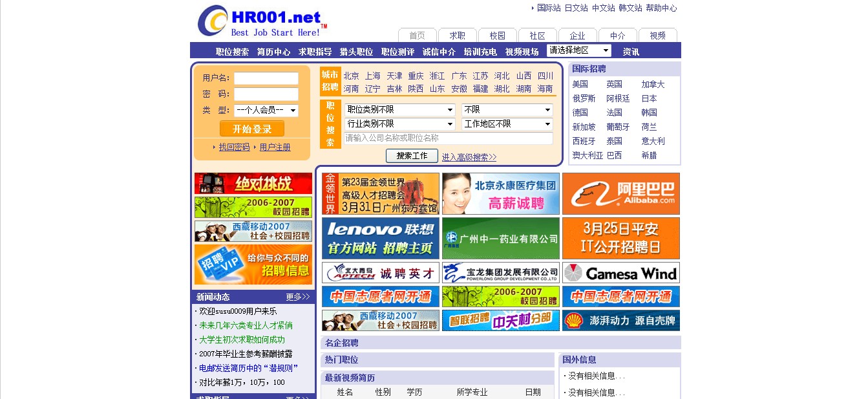The height and width of the screenshot is (399, 868).
Task: Open the 金领世界 高级人才招聘会 banner
Action: 381,193
